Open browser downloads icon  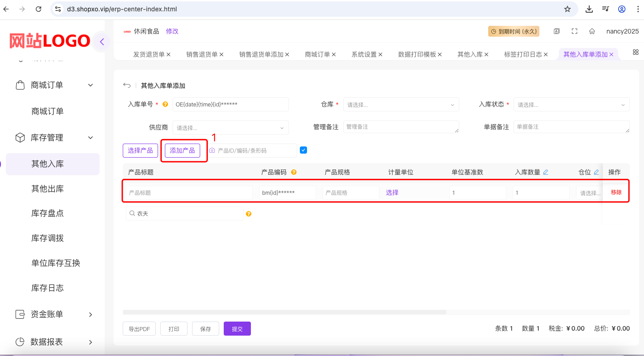coord(589,9)
